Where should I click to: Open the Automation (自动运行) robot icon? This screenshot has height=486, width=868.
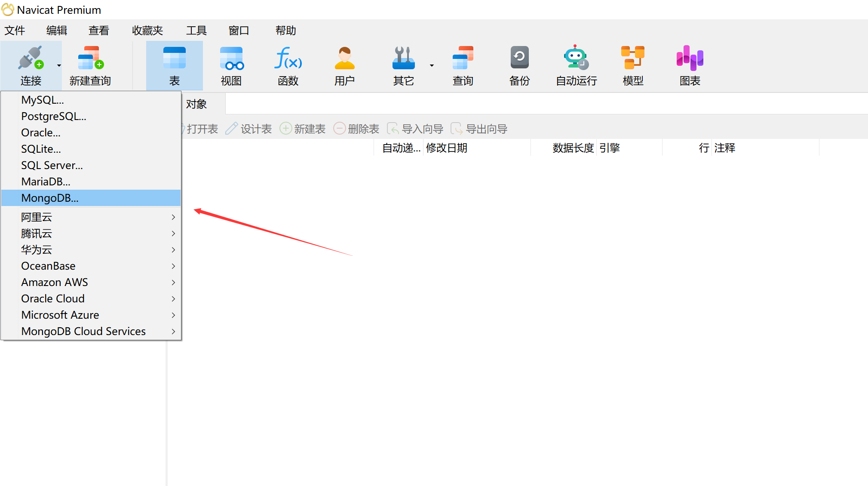[576, 57]
